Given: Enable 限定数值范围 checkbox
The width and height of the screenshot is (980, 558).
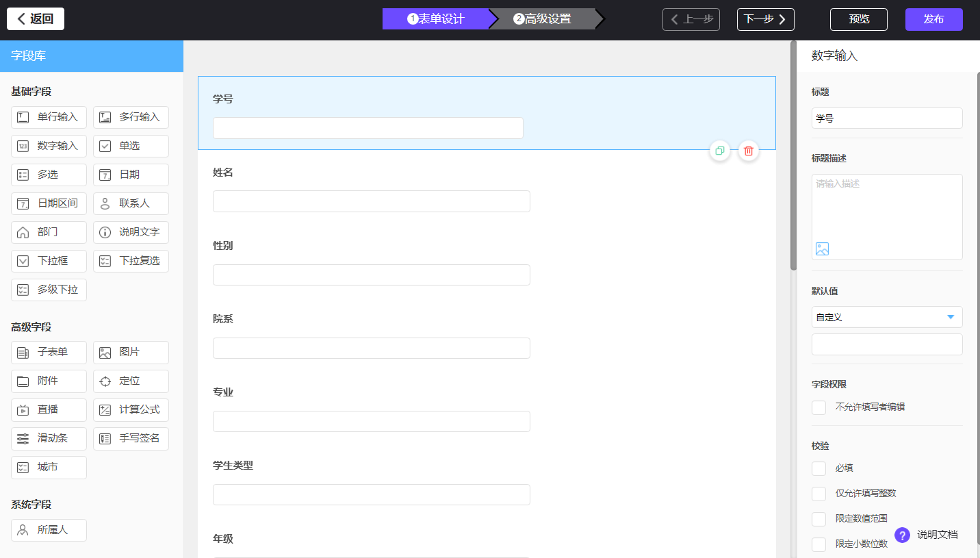Looking at the screenshot, I should pos(818,519).
